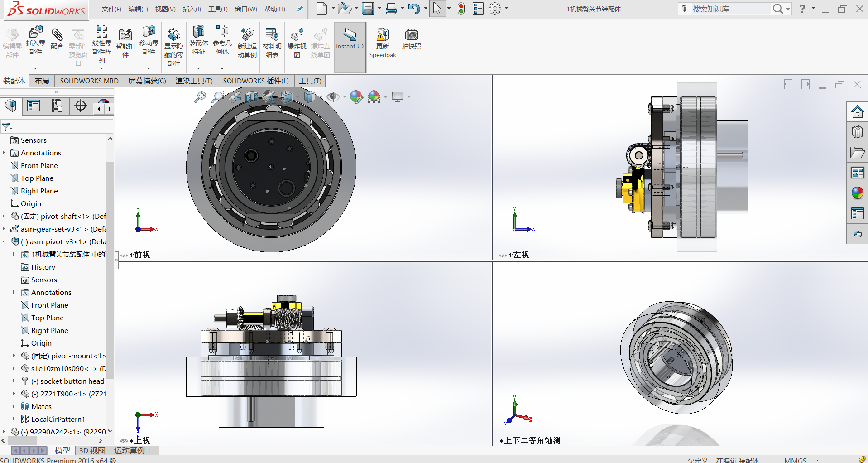
Task: Switch to the FeatureManager design tree tab
Action: 11,106
